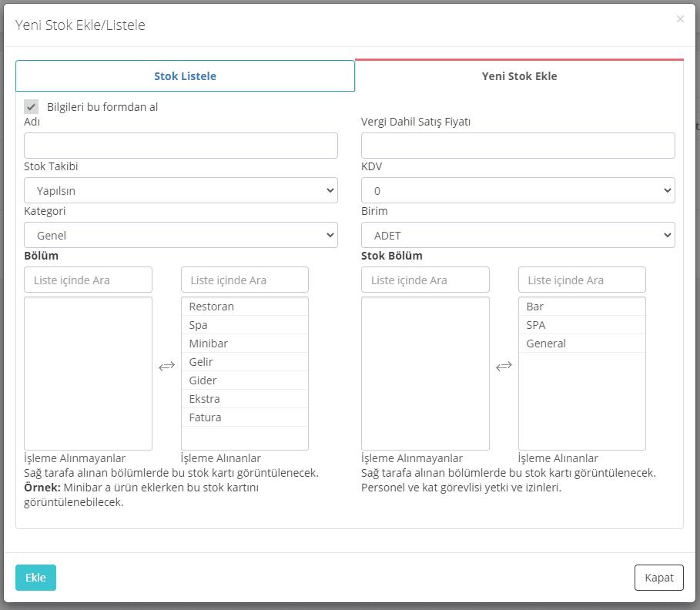Select Restoran in the Bölüm list
The height and width of the screenshot is (610, 700).
245,307
